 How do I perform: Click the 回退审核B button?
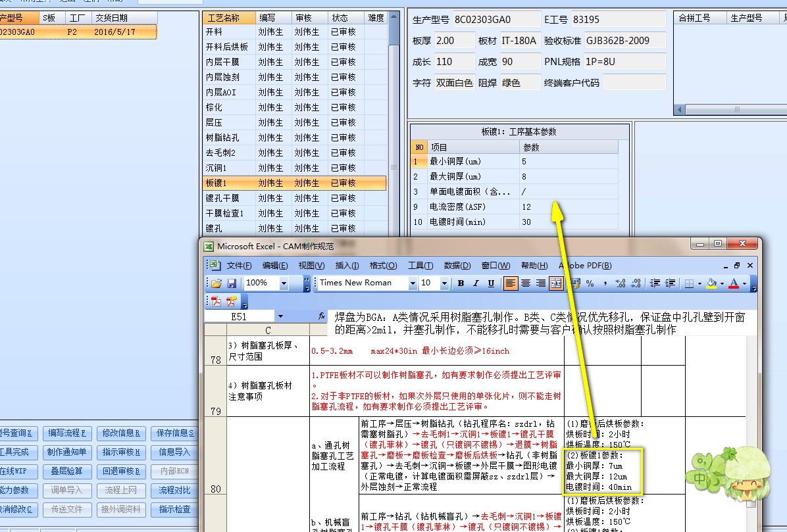[121, 471]
